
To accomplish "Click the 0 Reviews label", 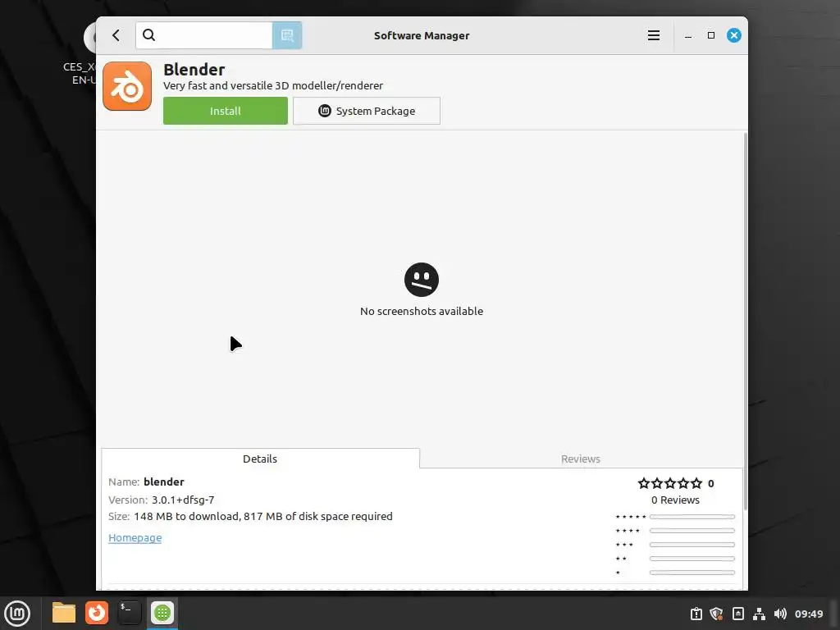I will tap(676, 500).
